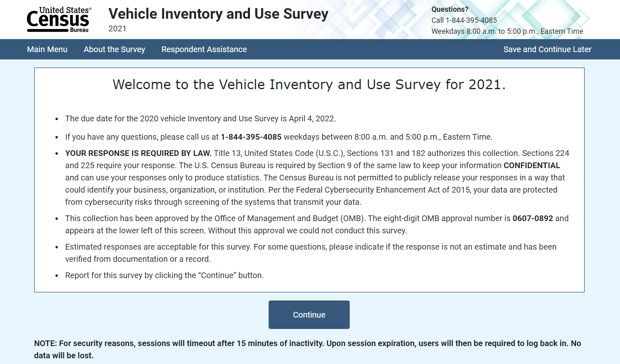
Task: Click the Vehicle Inventory and Use Survey title
Action: (x=218, y=14)
